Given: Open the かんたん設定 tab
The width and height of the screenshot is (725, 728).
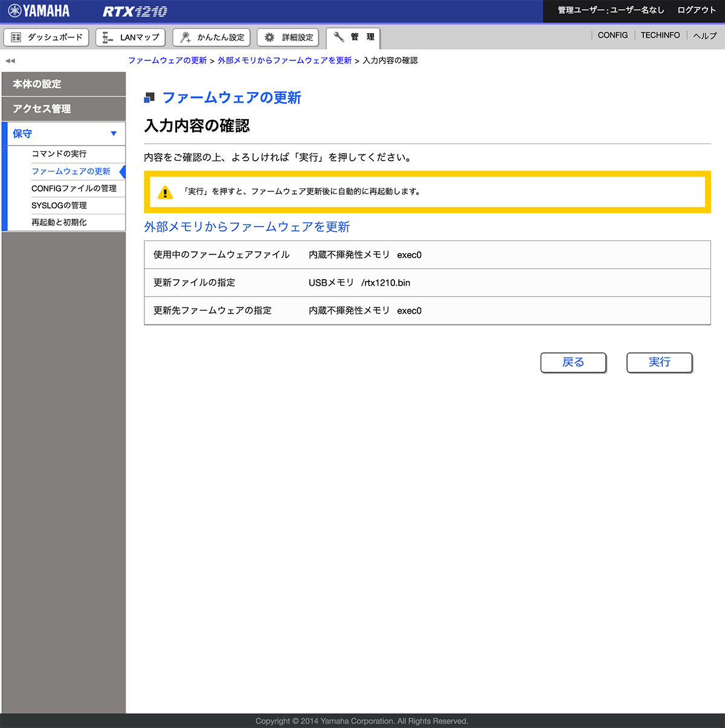Looking at the screenshot, I should point(211,37).
